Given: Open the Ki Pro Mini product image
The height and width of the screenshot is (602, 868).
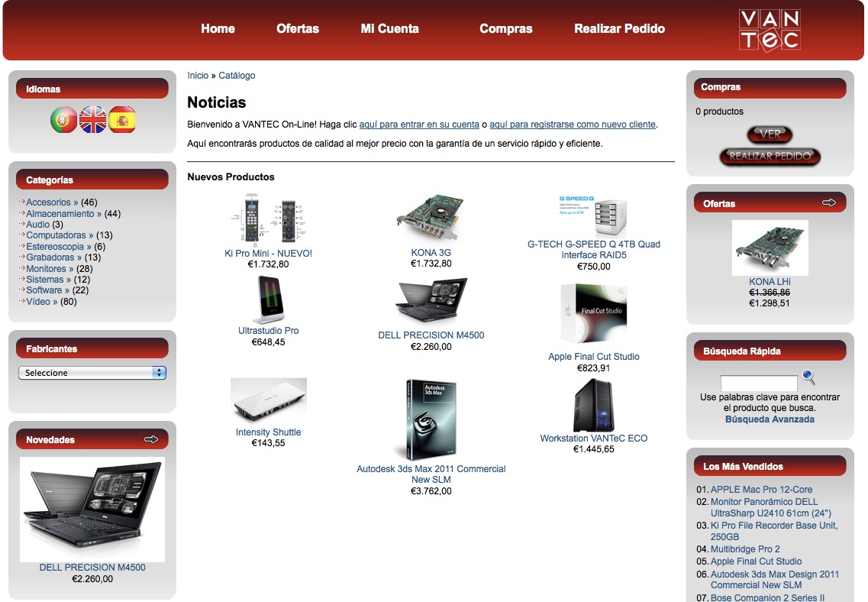Looking at the screenshot, I should pyautogui.click(x=268, y=219).
